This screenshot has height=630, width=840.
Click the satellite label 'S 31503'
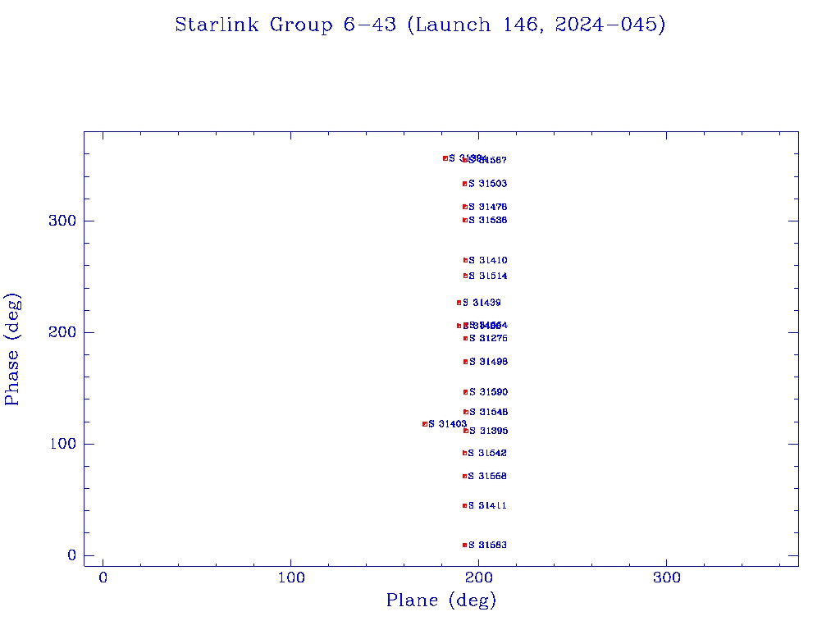[x=487, y=184]
